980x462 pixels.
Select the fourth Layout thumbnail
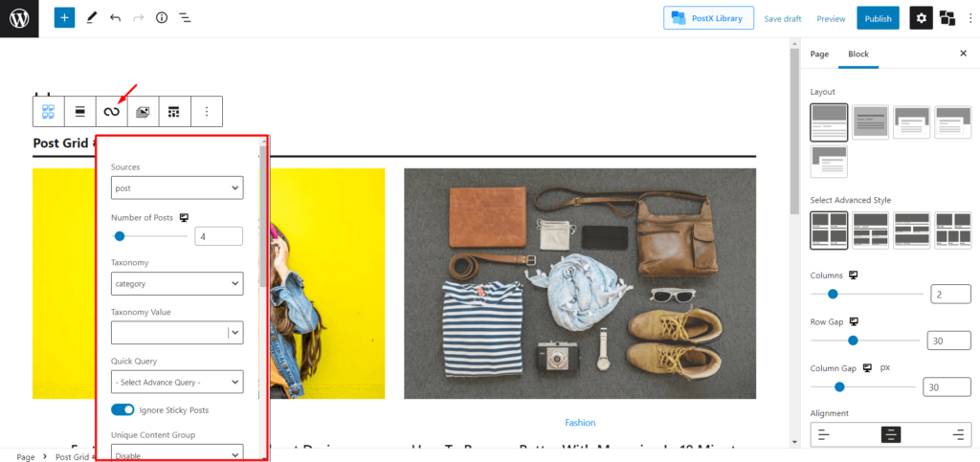click(x=952, y=122)
